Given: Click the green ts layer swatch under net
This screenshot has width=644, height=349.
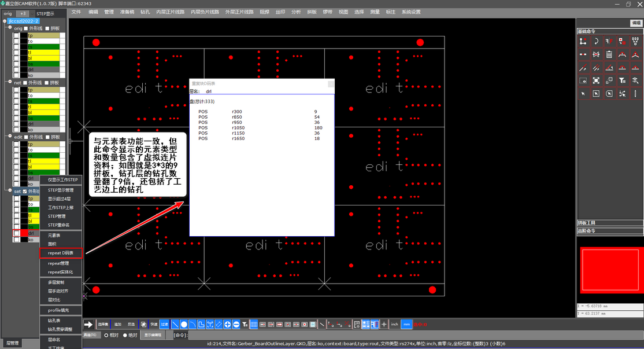Looking at the screenshot, I should pyautogui.click(x=43, y=101).
